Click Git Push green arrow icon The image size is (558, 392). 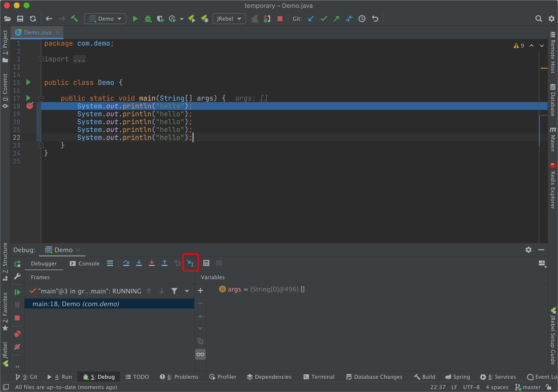coord(336,19)
